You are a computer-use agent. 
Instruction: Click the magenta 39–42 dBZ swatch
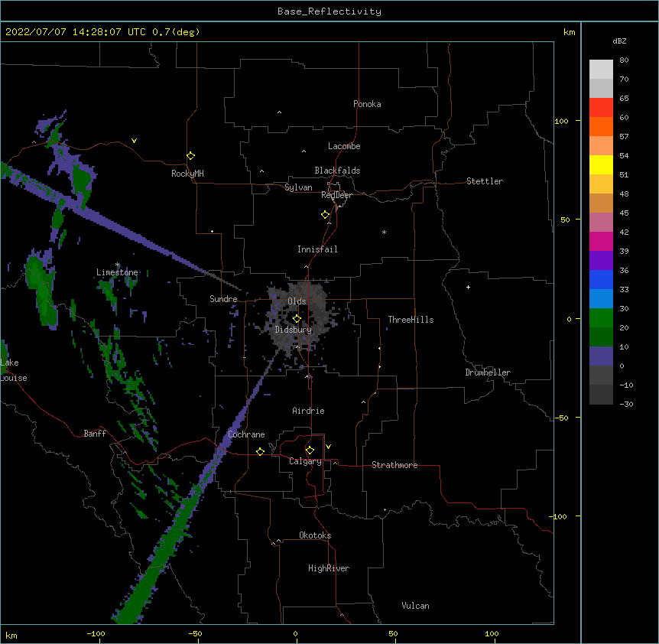point(601,241)
